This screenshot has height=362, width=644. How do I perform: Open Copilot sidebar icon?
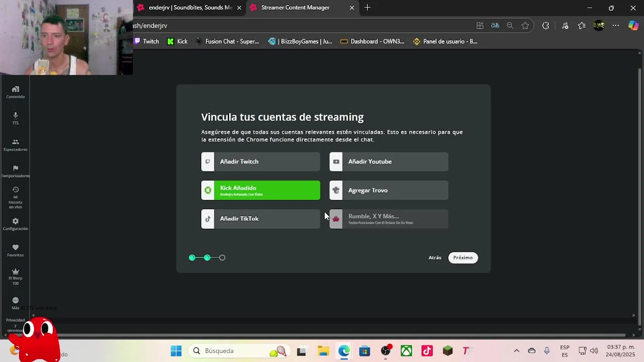pos(633,26)
